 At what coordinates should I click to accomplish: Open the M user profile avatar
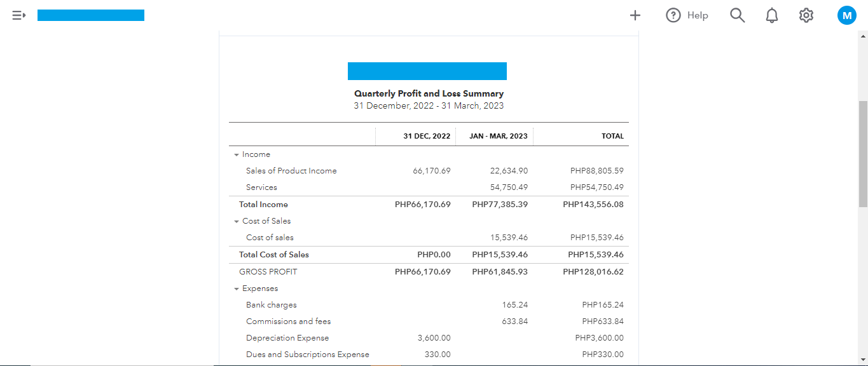tap(846, 15)
